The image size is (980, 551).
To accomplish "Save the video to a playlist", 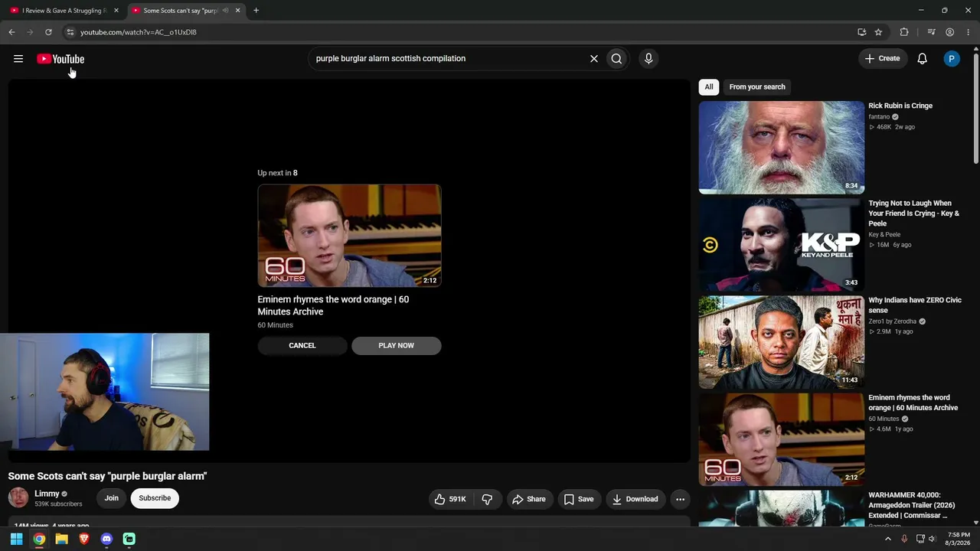I will (x=579, y=499).
